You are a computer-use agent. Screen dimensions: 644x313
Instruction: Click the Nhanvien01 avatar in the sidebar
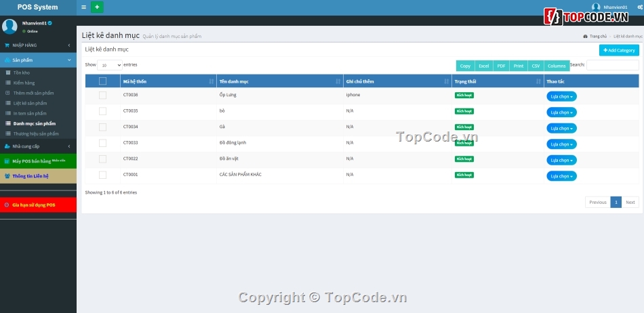[x=9, y=26]
